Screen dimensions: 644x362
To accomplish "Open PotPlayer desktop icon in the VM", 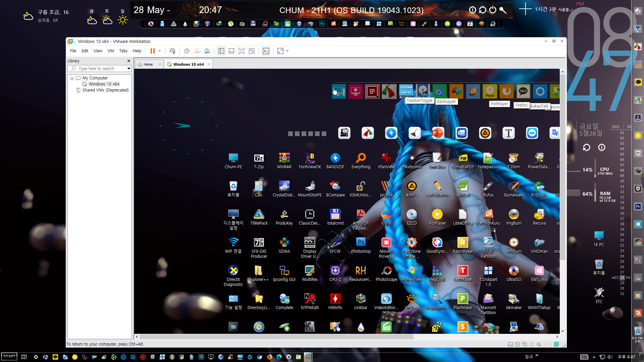I will click(437, 217).
